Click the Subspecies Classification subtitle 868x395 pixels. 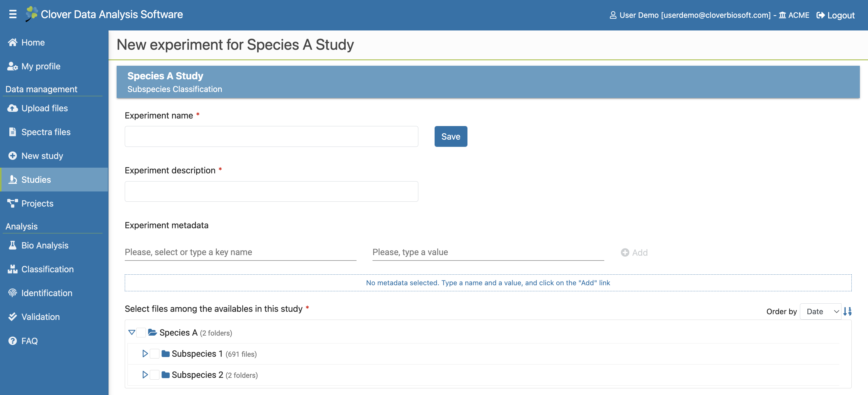click(175, 89)
